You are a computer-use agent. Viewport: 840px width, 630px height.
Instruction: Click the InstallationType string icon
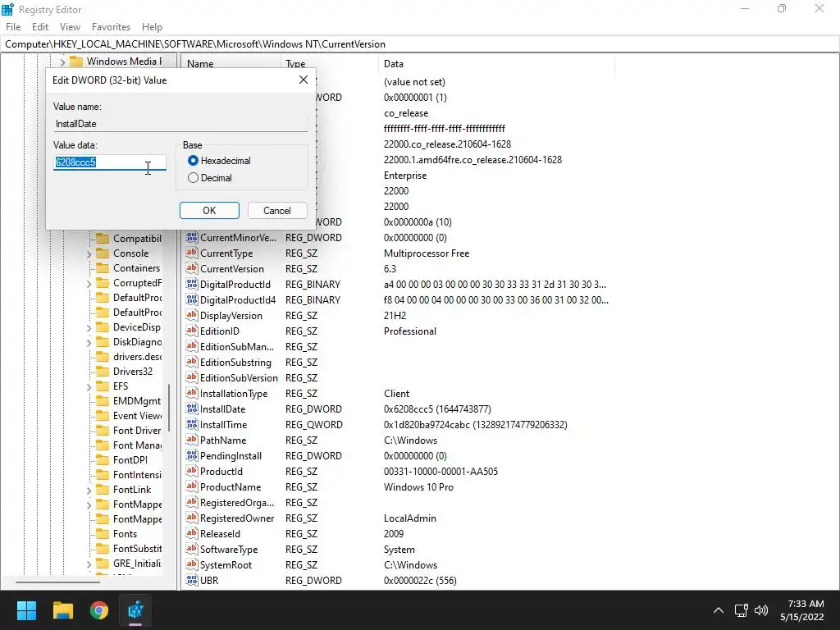coord(192,393)
